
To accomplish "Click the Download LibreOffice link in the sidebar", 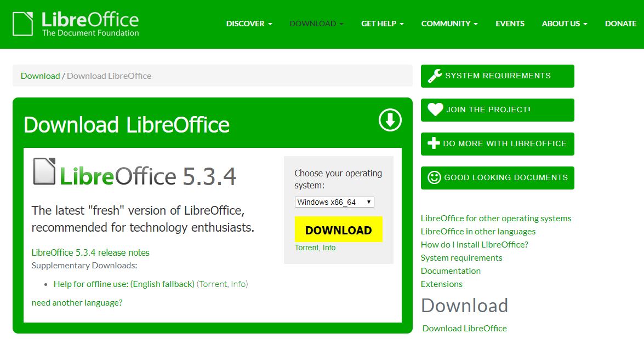I will (x=465, y=329).
